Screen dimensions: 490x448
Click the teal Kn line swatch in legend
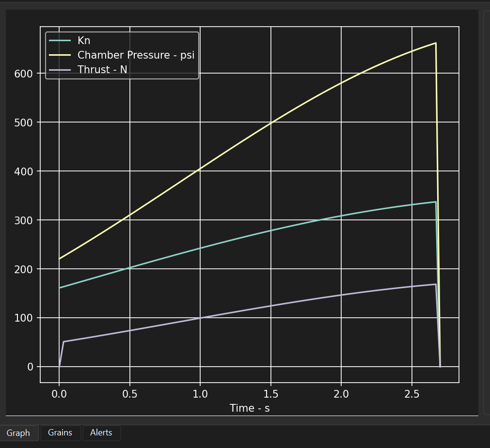(60, 41)
